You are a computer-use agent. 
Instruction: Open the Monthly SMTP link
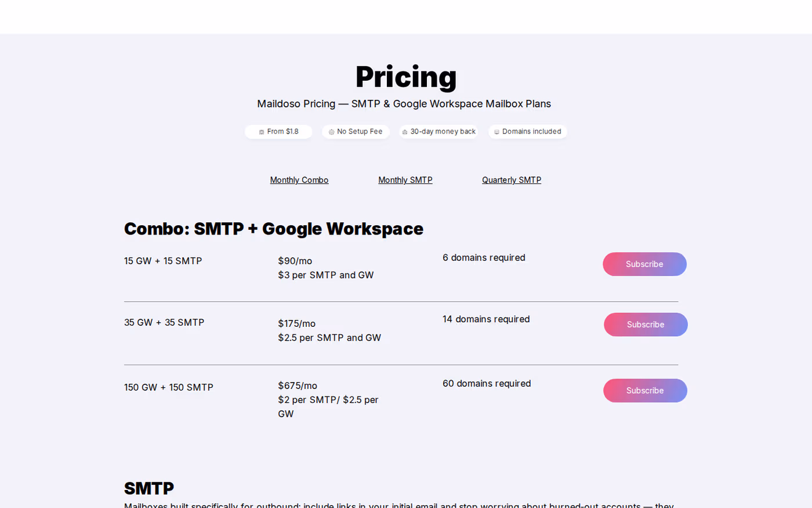[405, 180]
